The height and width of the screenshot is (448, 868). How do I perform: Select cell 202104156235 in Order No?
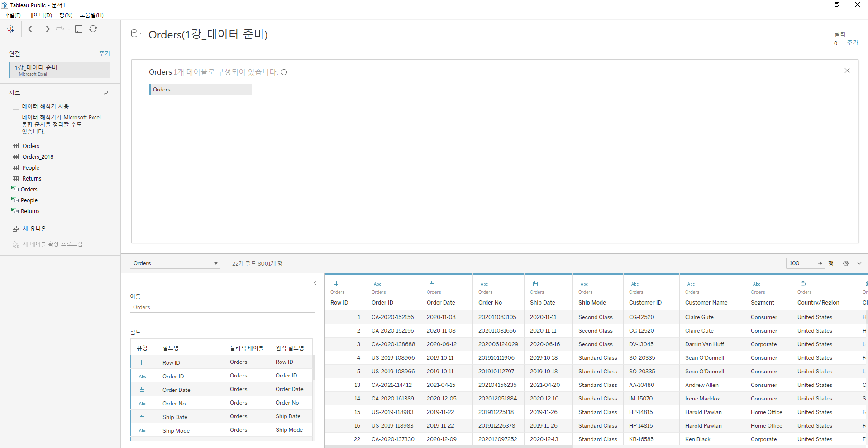click(498, 385)
